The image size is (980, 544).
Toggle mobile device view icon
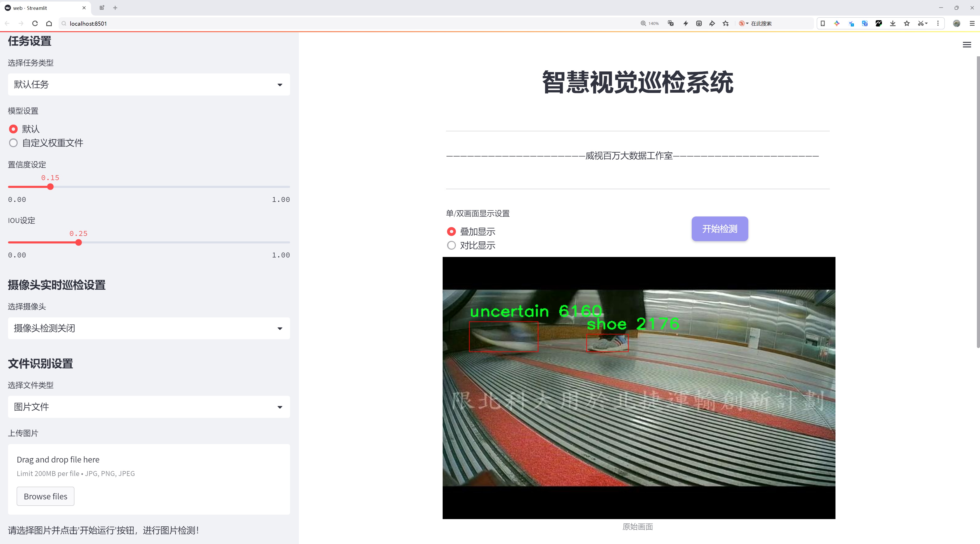(823, 24)
